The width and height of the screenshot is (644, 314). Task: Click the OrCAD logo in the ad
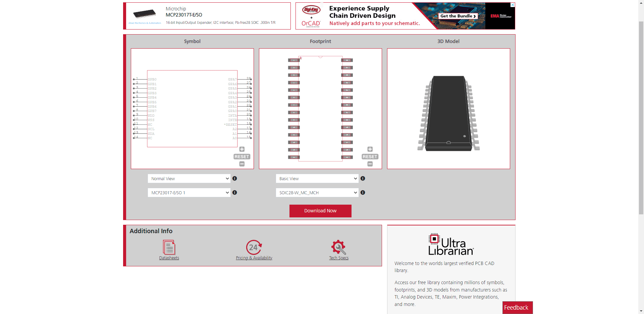click(311, 23)
